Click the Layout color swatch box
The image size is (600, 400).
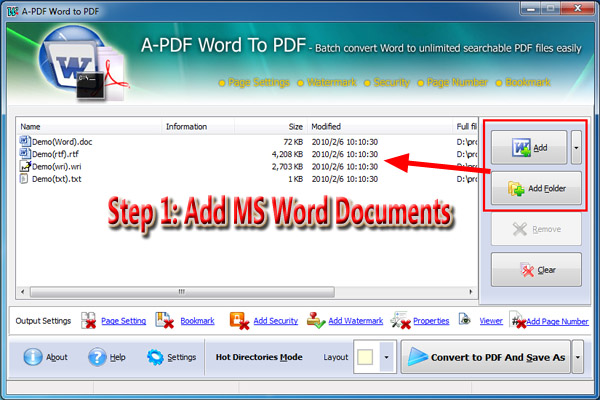[x=365, y=357]
